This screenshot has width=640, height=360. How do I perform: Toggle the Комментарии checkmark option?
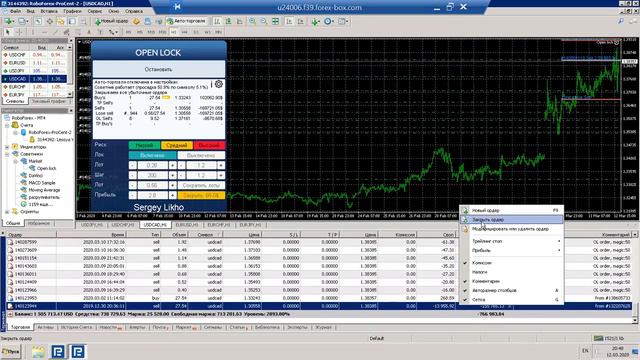[512, 281]
